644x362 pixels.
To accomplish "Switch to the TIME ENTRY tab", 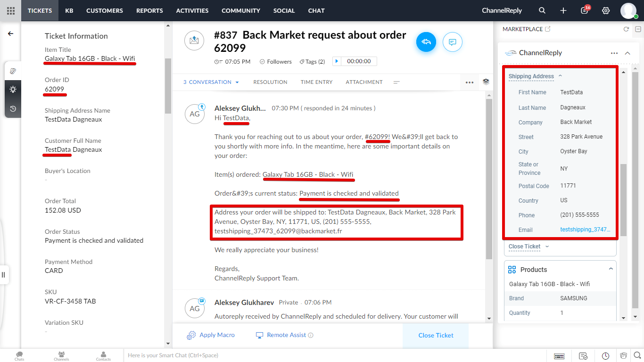I will click(x=317, y=82).
